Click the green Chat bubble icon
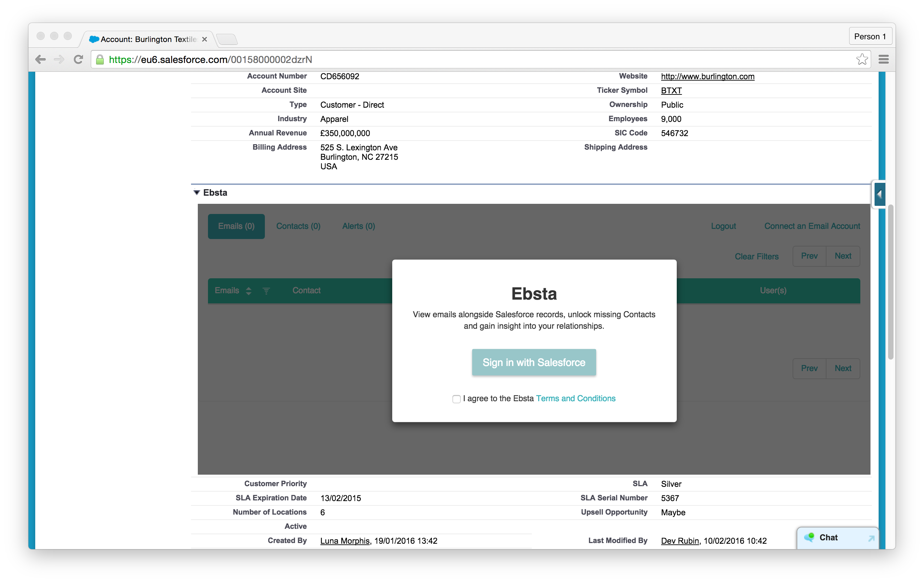 pyautogui.click(x=809, y=537)
